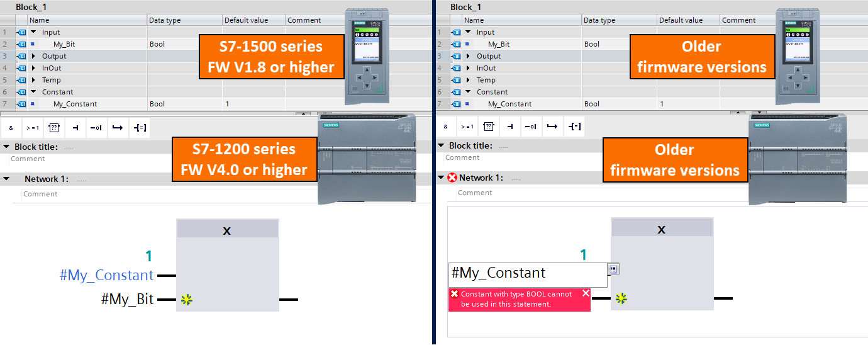Click the Data type column header in left pane
Image resolution: width=868 pixels, height=345 pixels.
[x=184, y=20]
